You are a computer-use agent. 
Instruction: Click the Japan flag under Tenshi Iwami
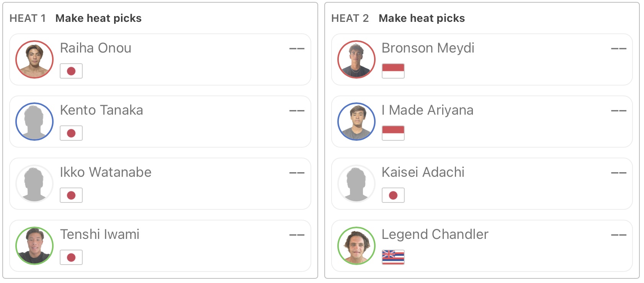click(71, 257)
